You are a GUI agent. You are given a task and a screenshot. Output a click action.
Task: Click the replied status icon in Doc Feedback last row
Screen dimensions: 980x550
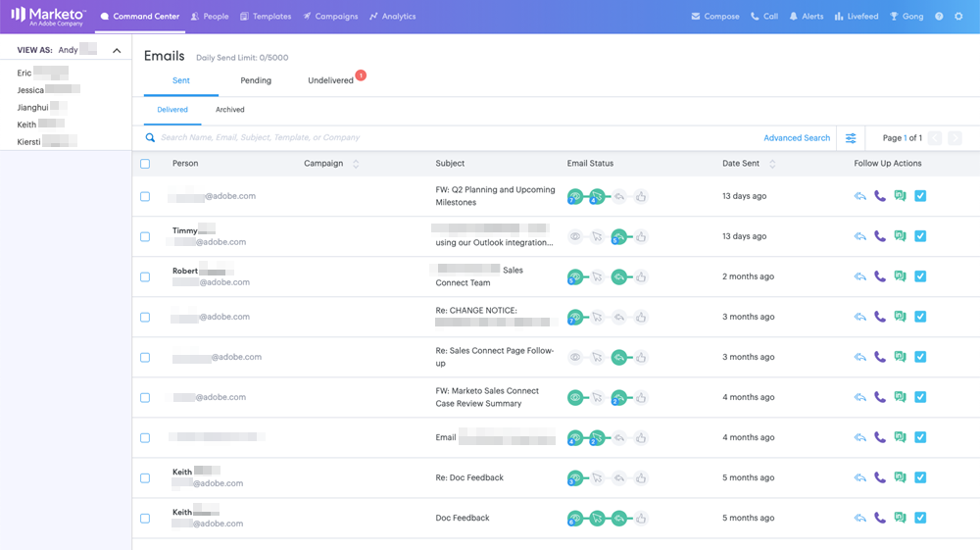coord(618,518)
